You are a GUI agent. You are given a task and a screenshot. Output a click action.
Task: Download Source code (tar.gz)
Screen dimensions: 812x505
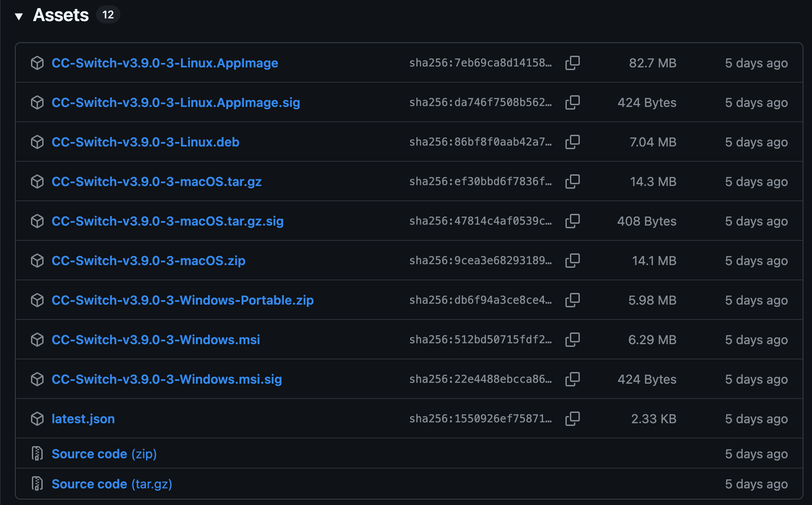111,484
